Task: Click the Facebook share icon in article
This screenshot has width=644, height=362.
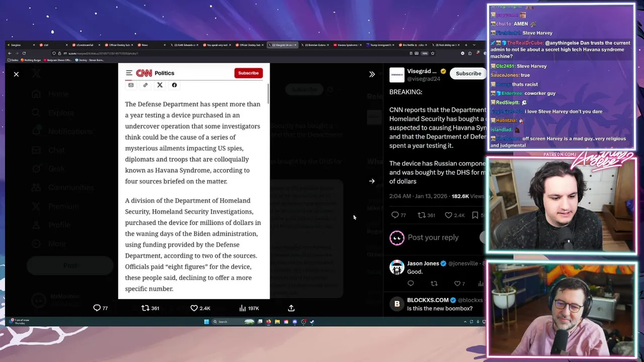Action: pos(174,85)
